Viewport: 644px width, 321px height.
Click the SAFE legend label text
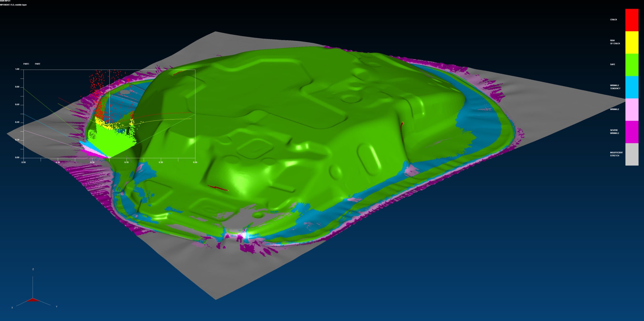(x=612, y=64)
